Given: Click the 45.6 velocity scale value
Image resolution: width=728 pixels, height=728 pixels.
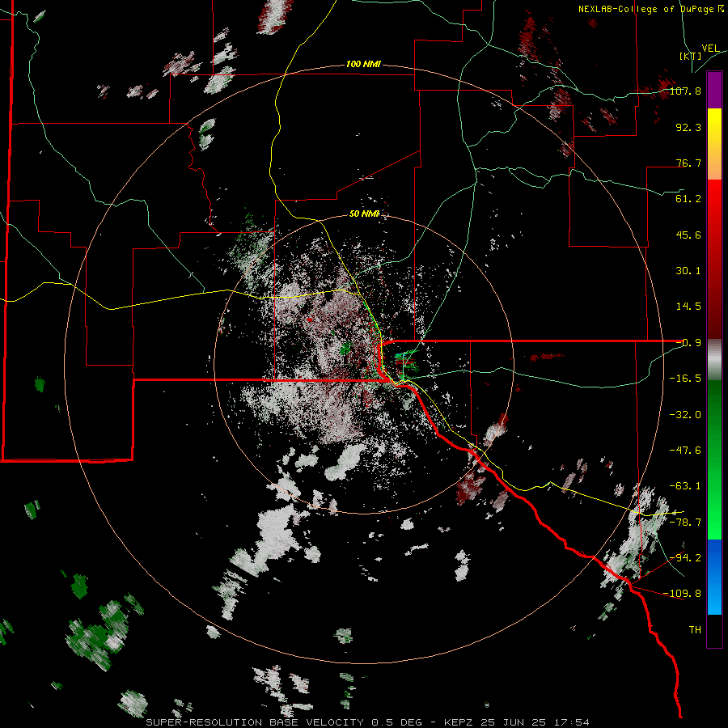Looking at the screenshot, I should (688, 235).
